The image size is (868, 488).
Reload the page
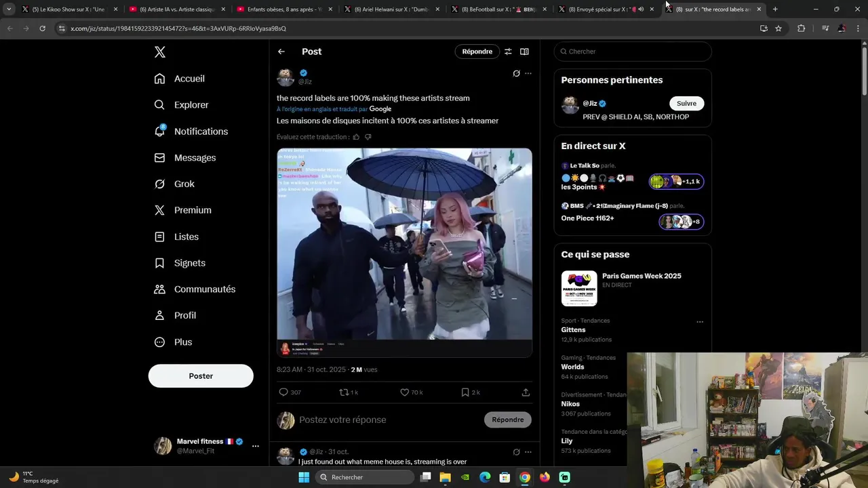[42, 28]
